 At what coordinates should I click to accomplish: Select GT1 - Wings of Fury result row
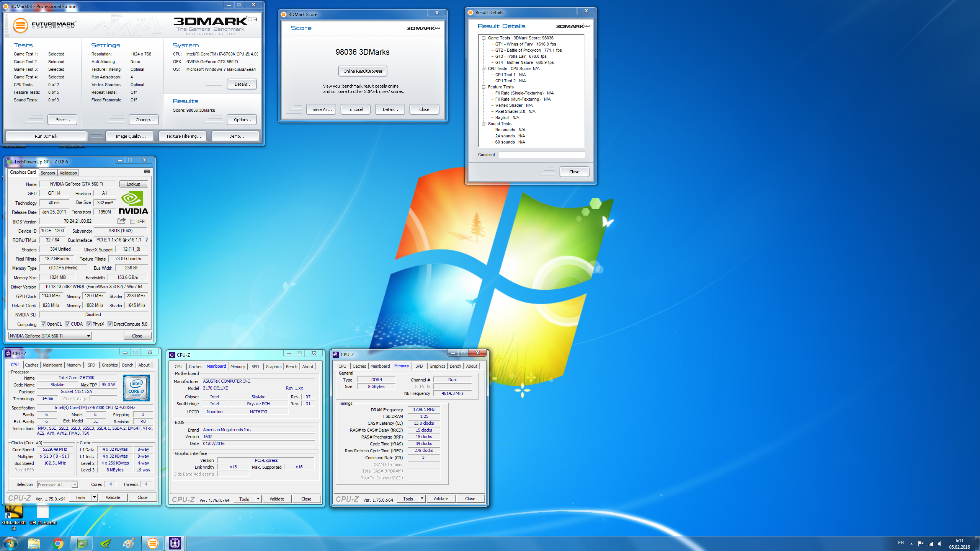tap(525, 44)
